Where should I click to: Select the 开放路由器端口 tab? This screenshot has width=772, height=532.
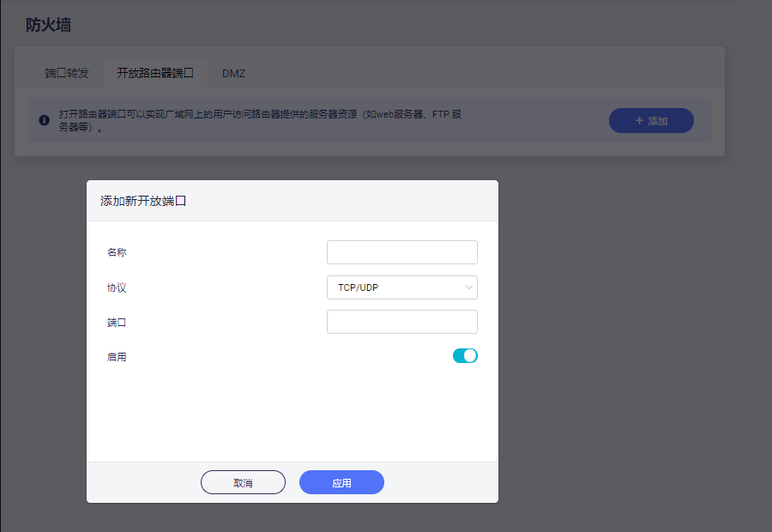coord(154,73)
